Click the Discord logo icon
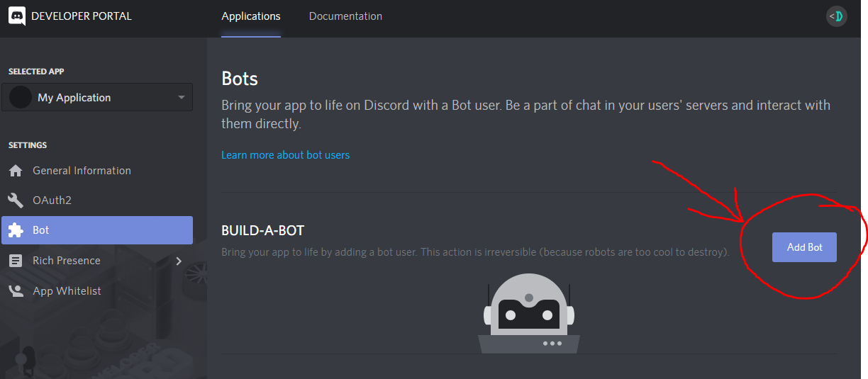The image size is (868, 379). point(16,16)
